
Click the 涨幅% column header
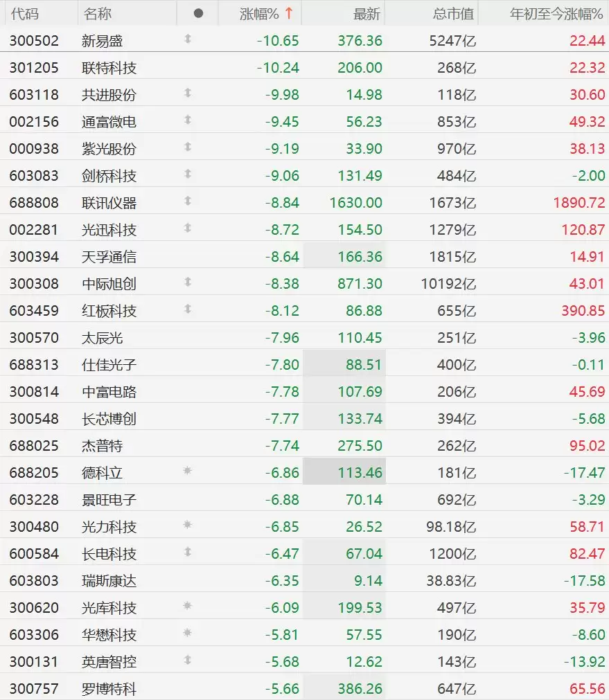pos(259,14)
